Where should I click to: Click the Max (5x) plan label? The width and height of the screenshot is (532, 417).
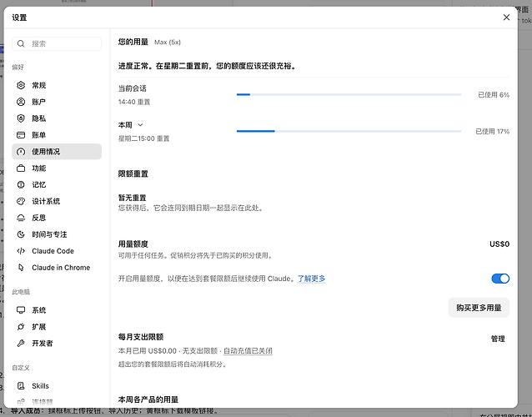168,43
